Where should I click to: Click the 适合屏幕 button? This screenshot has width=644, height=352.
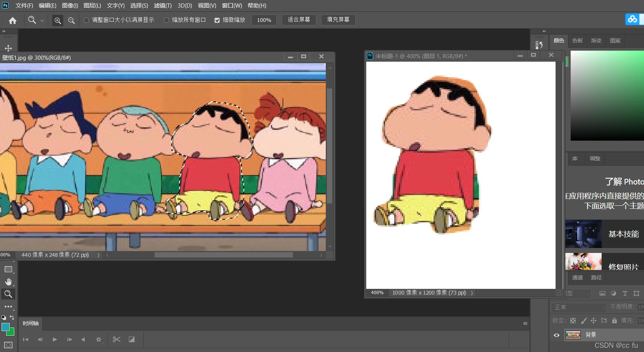pos(299,20)
